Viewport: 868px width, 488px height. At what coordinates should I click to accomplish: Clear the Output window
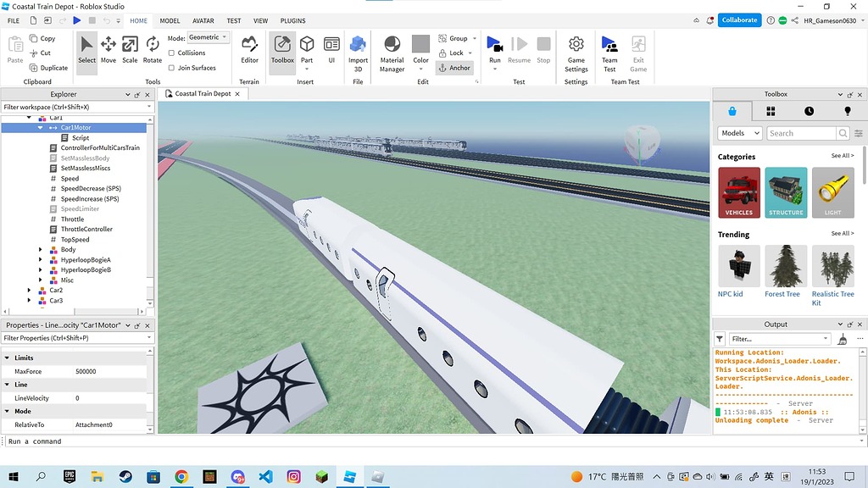click(842, 339)
